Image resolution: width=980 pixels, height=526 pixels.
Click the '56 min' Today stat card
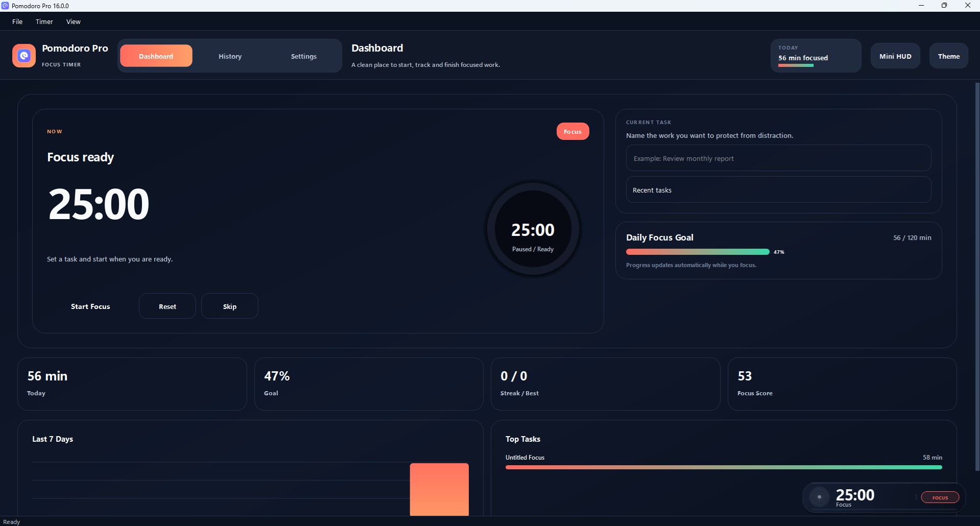click(x=132, y=384)
